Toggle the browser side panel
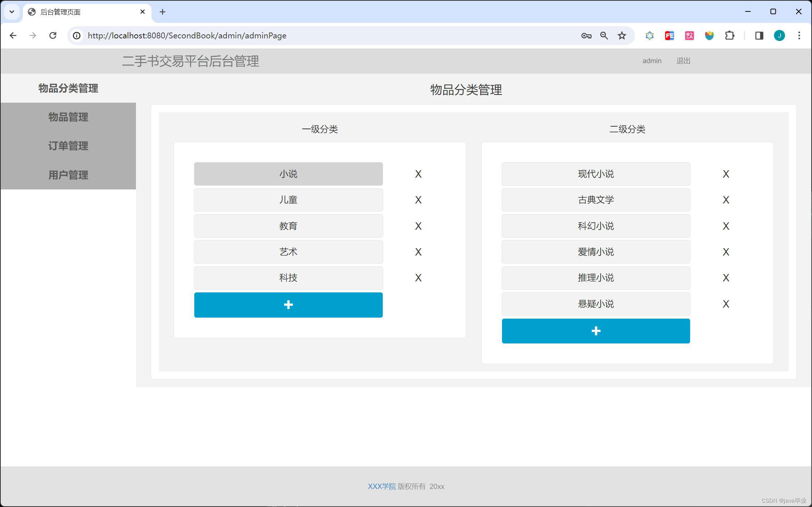 coord(759,35)
